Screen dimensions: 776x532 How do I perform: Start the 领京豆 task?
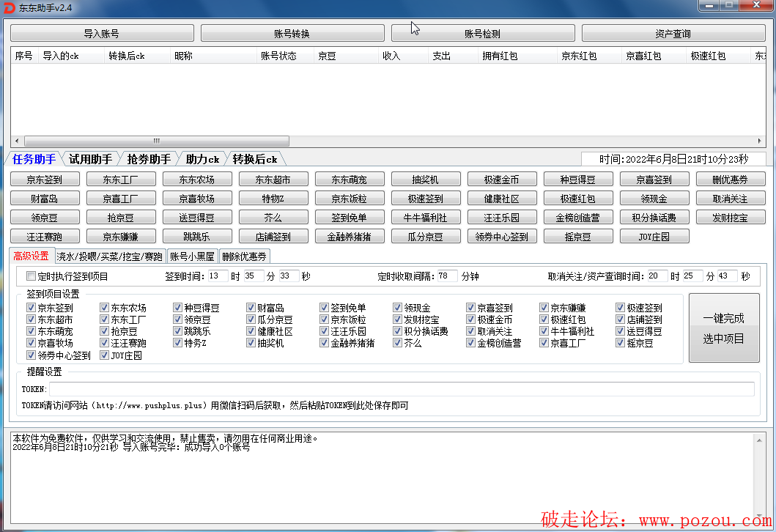click(45, 217)
